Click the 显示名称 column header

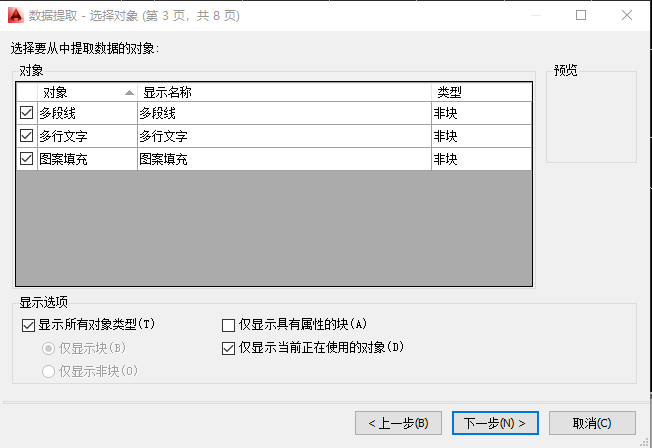click(x=284, y=92)
